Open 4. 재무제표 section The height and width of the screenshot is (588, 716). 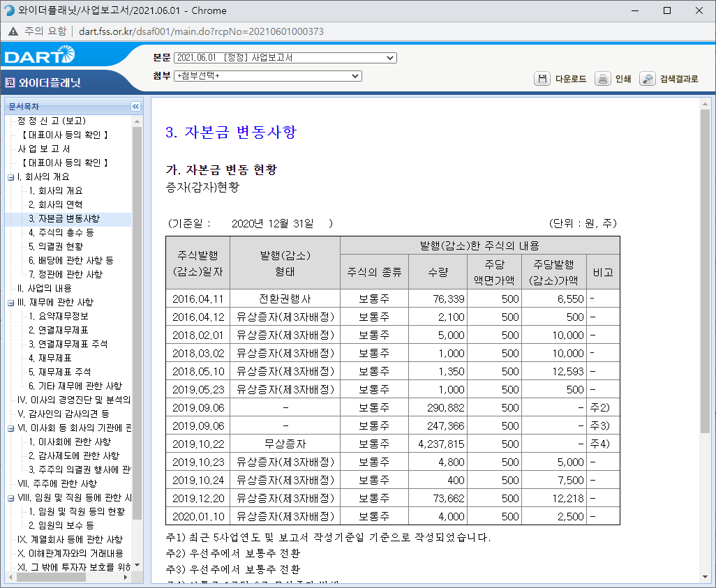[x=50, y=359]
